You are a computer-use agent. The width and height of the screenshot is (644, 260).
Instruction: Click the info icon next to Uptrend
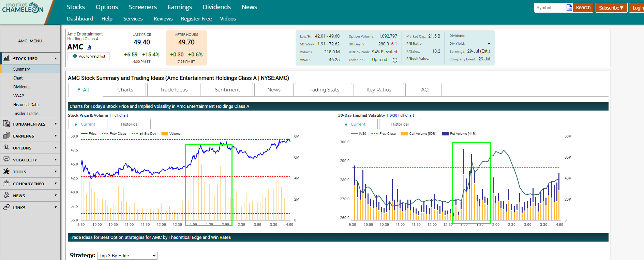(395, 60)
